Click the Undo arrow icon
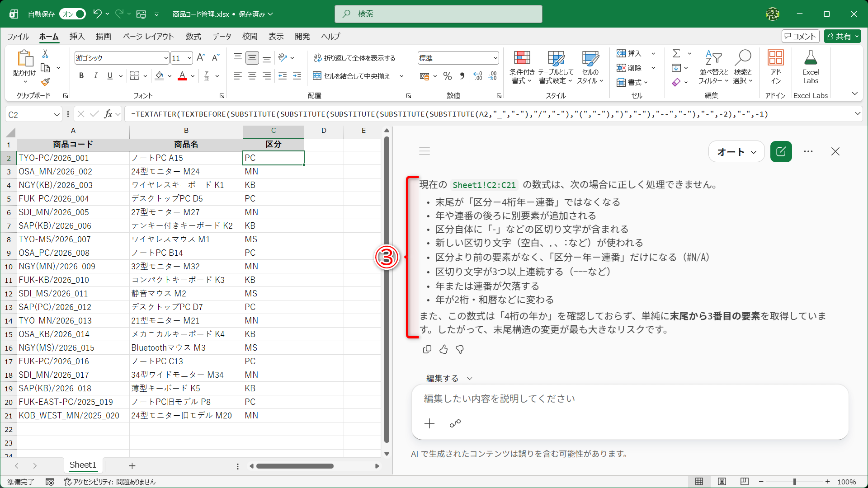 coord(97,14)
